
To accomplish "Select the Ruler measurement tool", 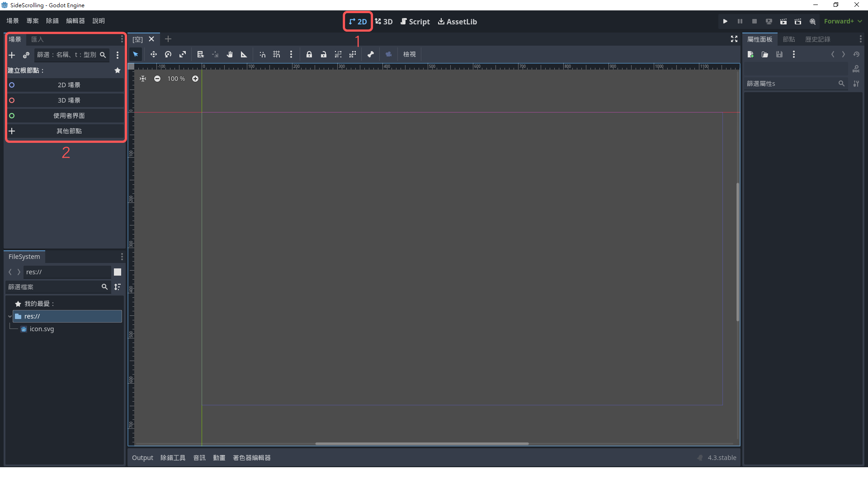I will coord(244,54).
